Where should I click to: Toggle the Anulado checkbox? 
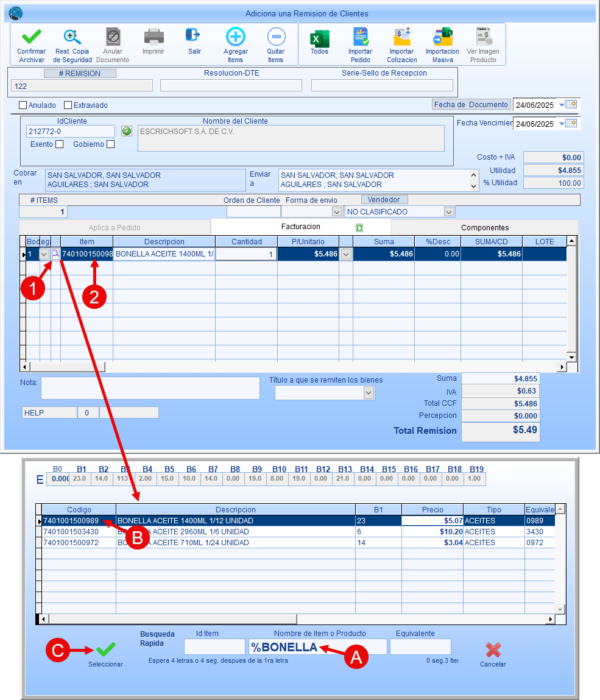(23, 105)
